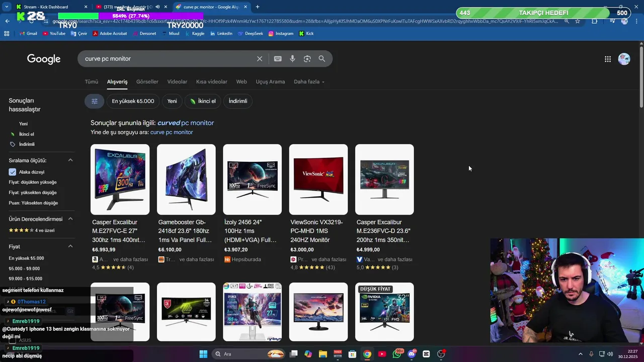Open the Google apps grid icon

[608, 59]
